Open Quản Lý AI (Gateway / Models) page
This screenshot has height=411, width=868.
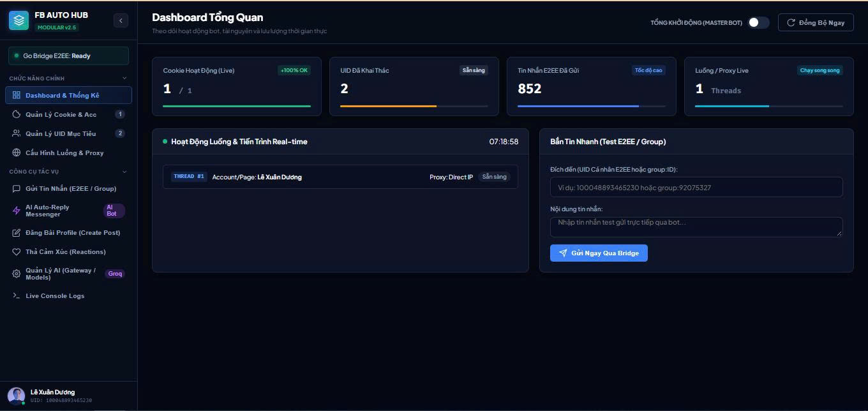coord(68,274)
